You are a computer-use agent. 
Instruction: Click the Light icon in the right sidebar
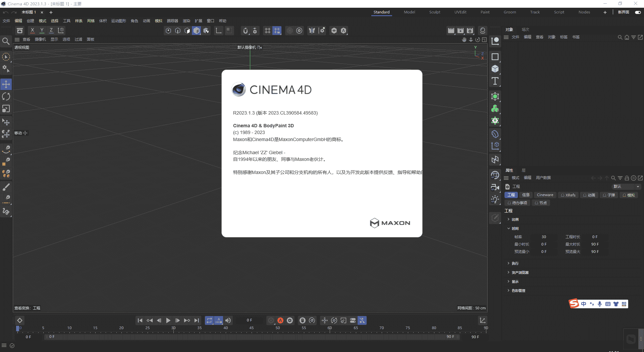coord(495,199)
